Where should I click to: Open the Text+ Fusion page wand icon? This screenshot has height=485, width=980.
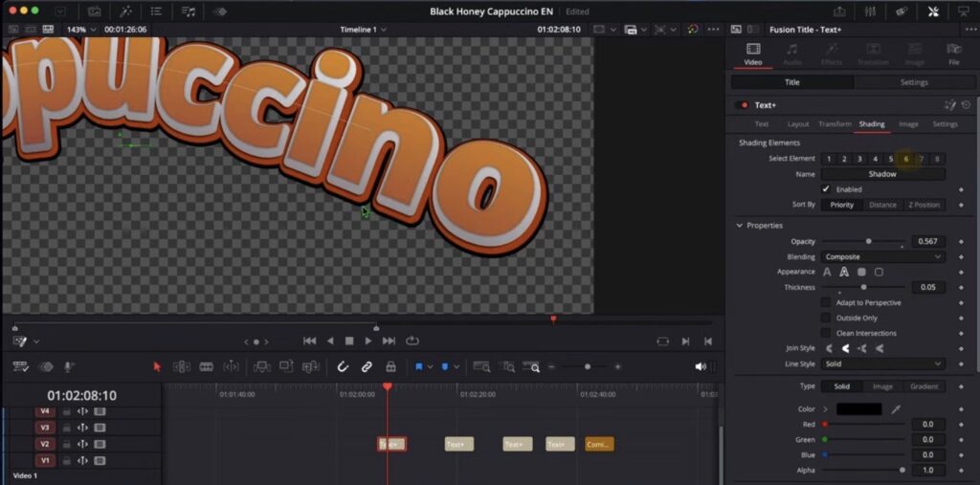(x=950, y=105)
